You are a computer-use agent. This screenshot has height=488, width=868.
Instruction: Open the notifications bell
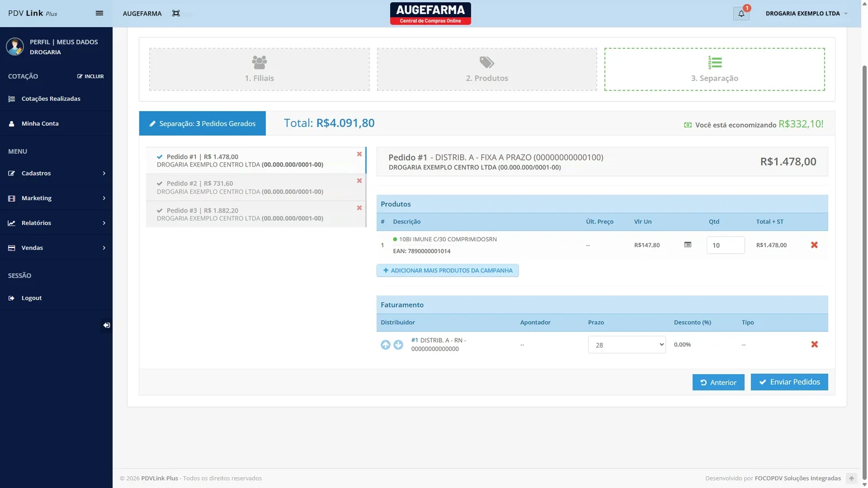[x=741, y=14]
